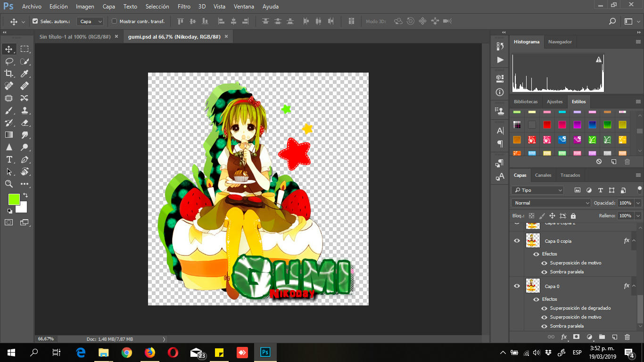The image size is (644, 362).
Task: Open the Trazados tab
Action: 570,175
